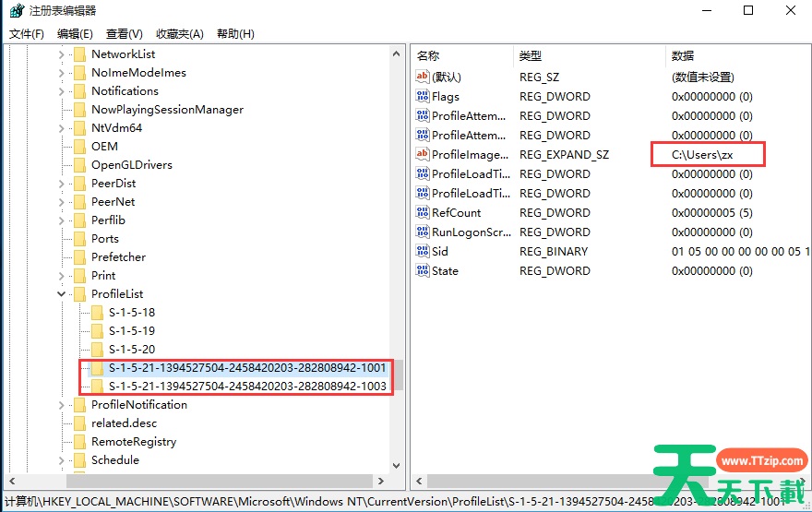This screenshot has height=512, width=812.
Task: Select the OEM folder icon
Action: [79, 147]
